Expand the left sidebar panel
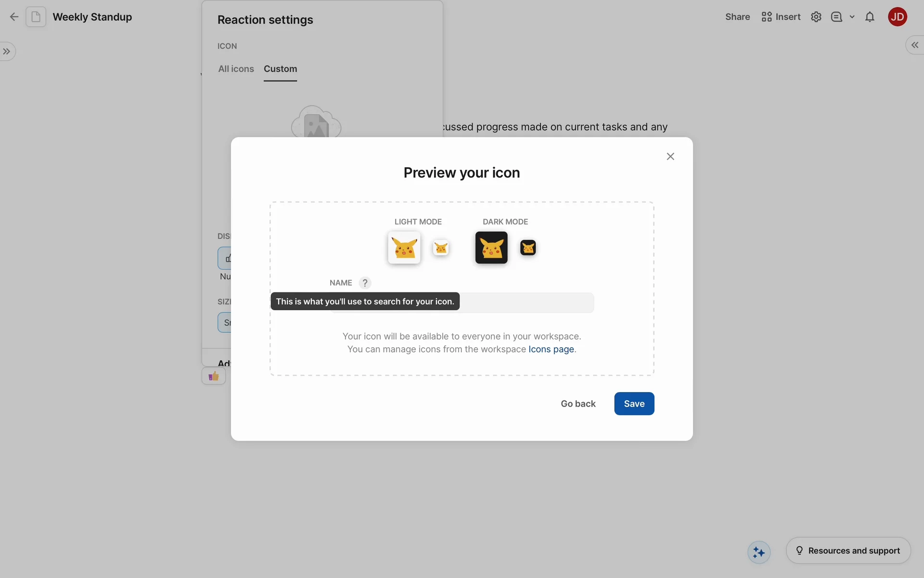The image size is (924, 578). point(7,52)
